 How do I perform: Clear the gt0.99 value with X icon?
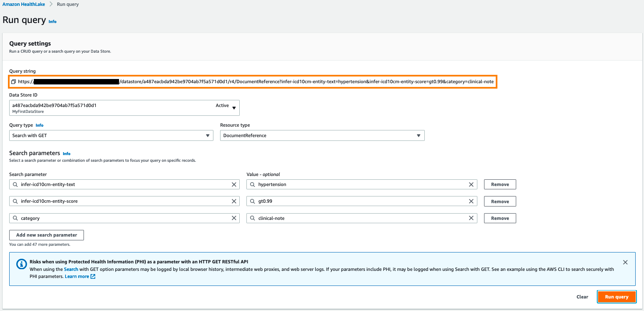point(471,201)
